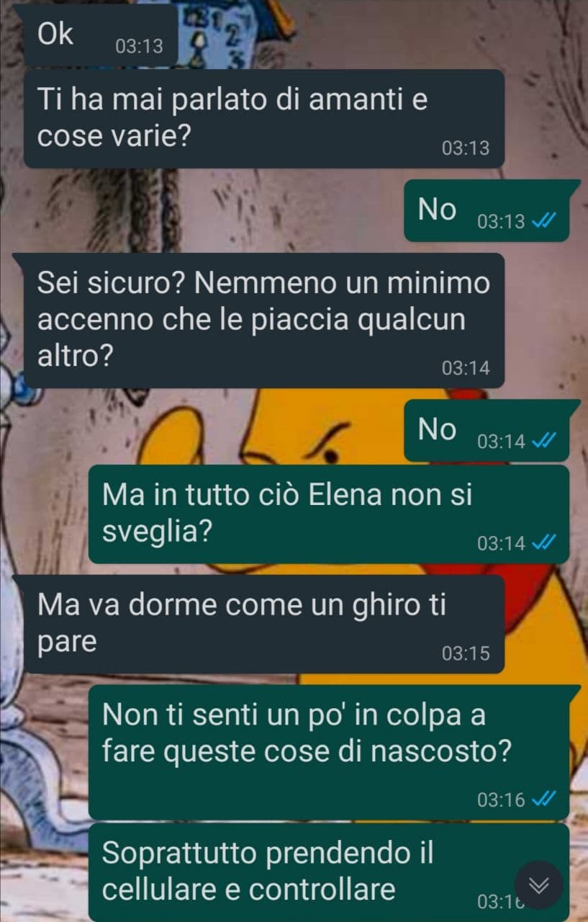Tap the blue read ticks beside 'No' at 03:13

pos(543,221)
